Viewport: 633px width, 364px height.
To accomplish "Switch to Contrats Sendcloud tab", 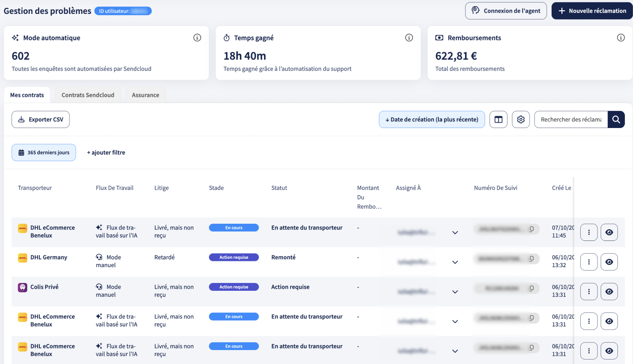I will coord(88,95).
